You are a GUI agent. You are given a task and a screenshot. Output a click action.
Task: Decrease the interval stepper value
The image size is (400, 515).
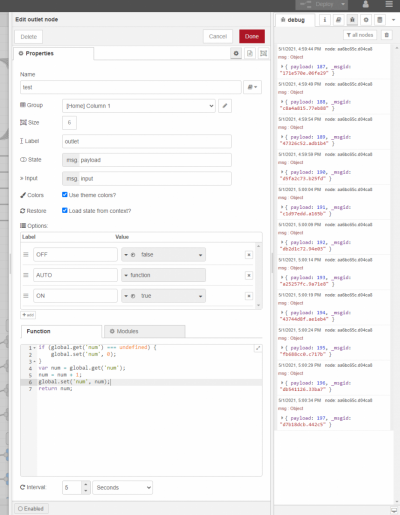(86, 491)
